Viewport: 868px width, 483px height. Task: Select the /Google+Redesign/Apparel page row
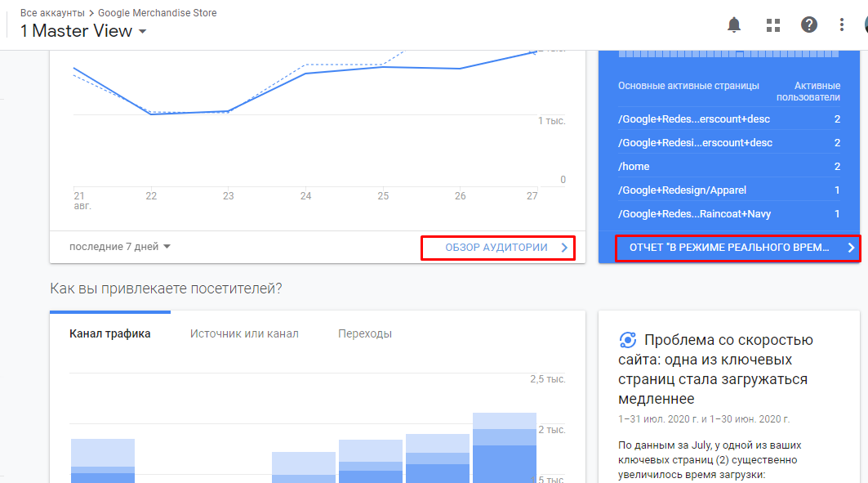pos(729,190)
